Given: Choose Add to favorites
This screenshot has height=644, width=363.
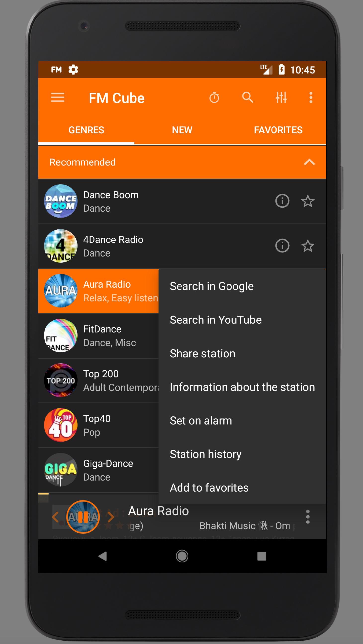Looking at the screenshot, I should 242,488.
